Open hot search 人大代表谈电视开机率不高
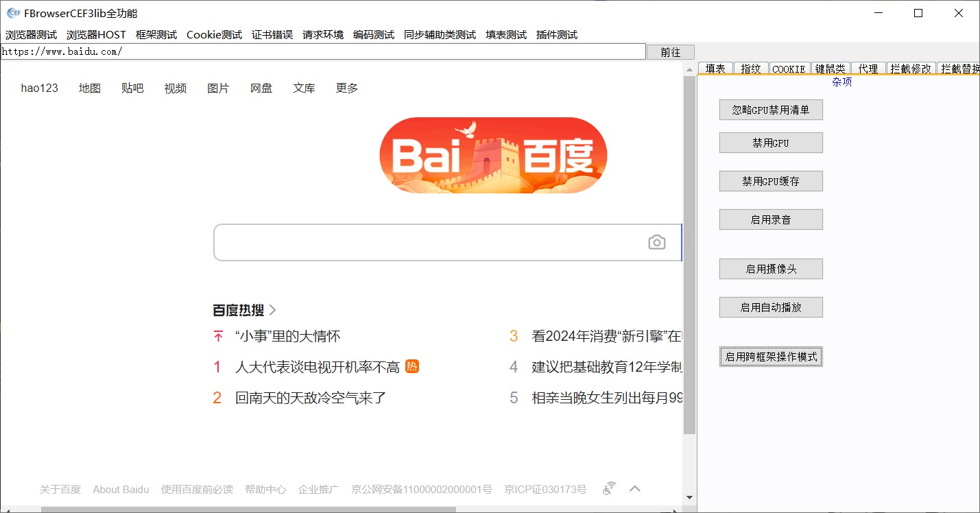Viewport: 980px width, 513px height. pos(318,367)
